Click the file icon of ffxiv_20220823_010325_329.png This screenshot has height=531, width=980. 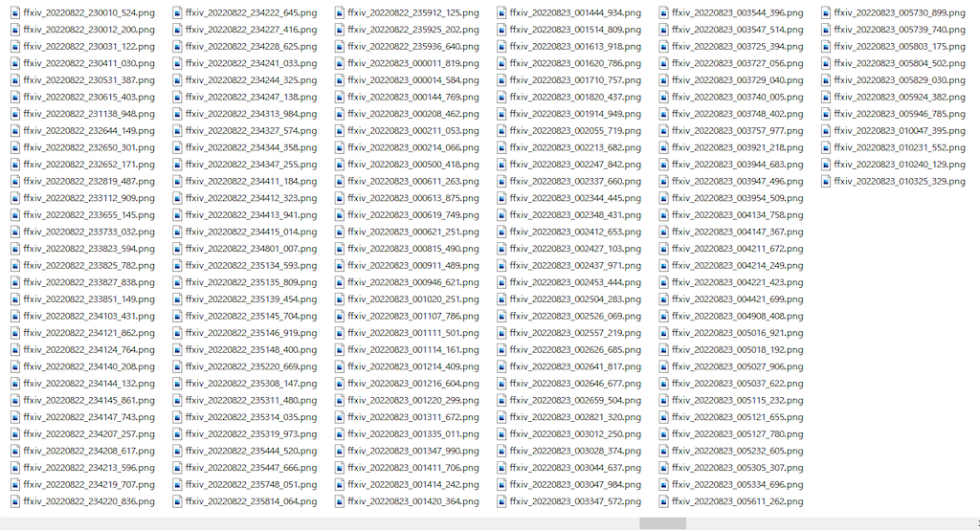click(x=826, y=181)
